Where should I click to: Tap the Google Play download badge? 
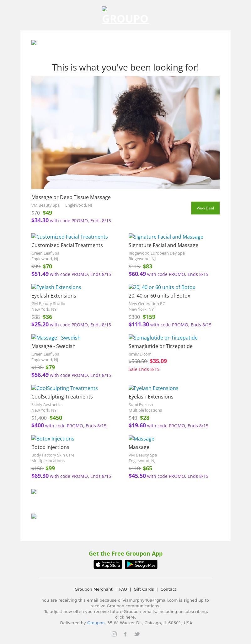click(141, 564)
